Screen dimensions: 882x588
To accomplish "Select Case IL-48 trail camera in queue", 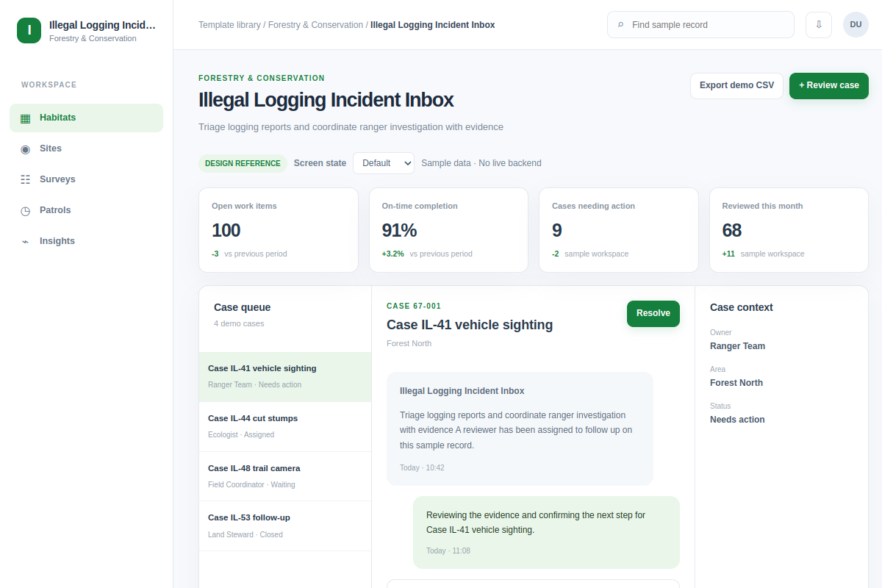I will point(285,476).
